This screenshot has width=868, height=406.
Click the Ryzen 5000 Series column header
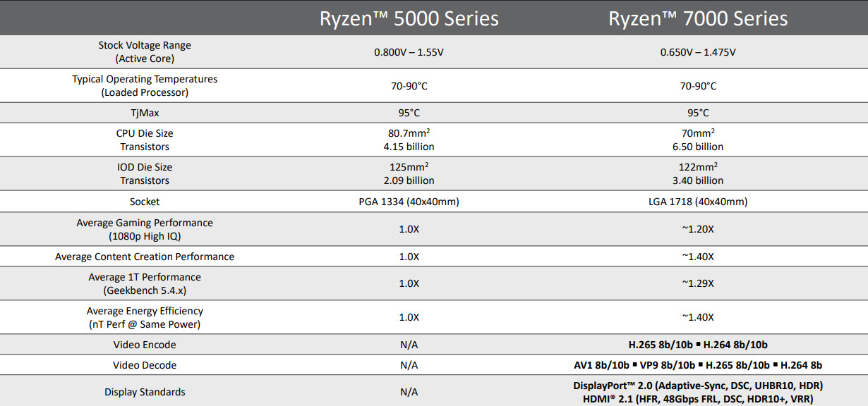(x=409, y=18)
